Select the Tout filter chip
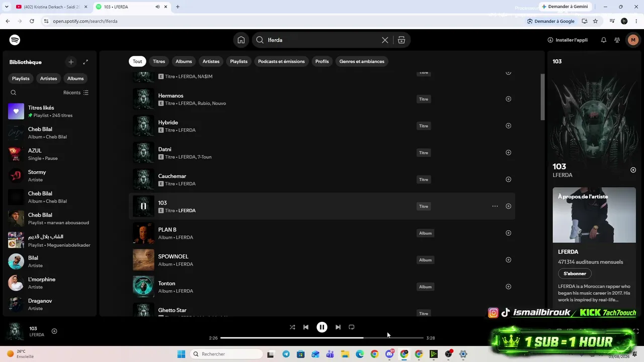This screenshot has width=644, height=362. coord(137,61)
